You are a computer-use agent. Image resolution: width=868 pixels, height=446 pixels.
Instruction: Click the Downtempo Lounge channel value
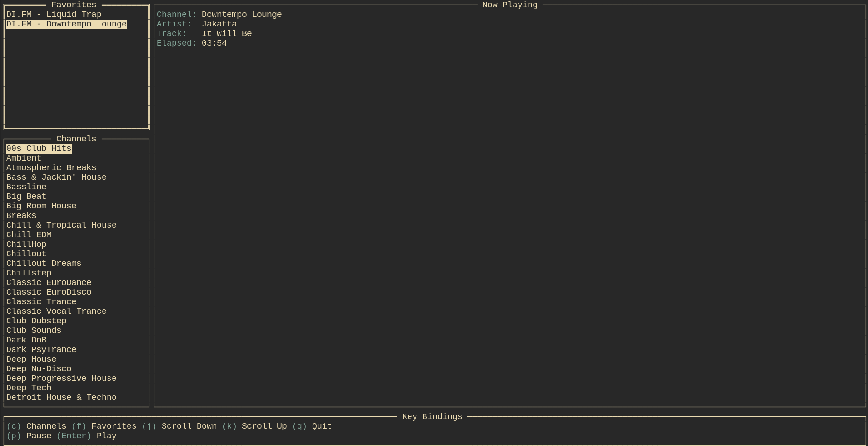(242, 15)
